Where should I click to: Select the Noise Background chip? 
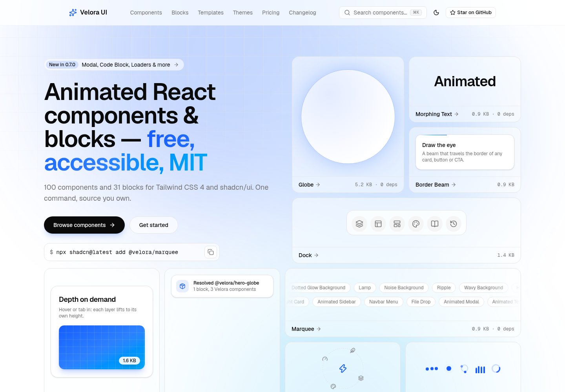404,288
